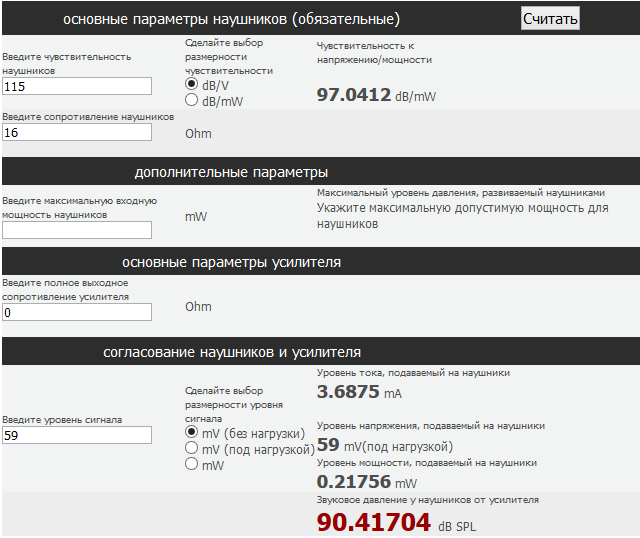Focus the amplifier output impedance field
Viewport: 640px width, 538px height.
click(77, 312)
